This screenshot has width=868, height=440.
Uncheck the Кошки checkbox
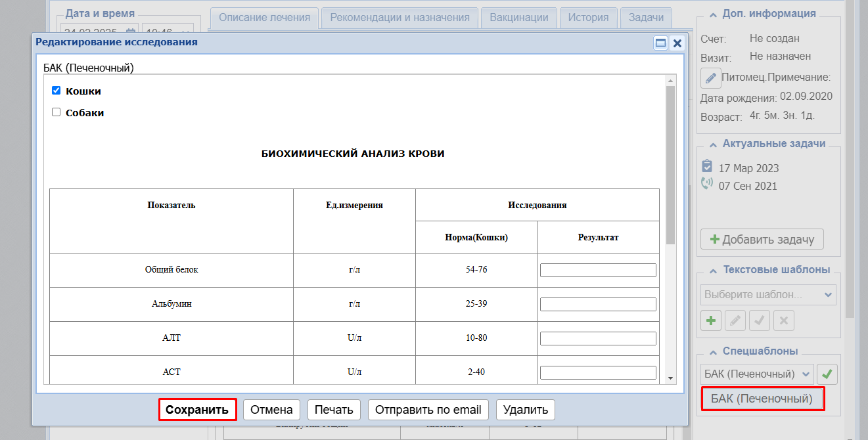point(57,91)
